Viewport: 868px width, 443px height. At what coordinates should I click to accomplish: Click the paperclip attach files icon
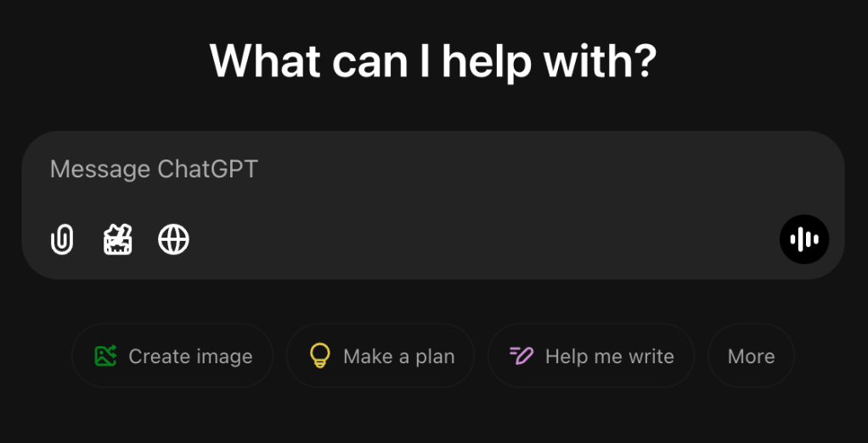pos(62,240)
